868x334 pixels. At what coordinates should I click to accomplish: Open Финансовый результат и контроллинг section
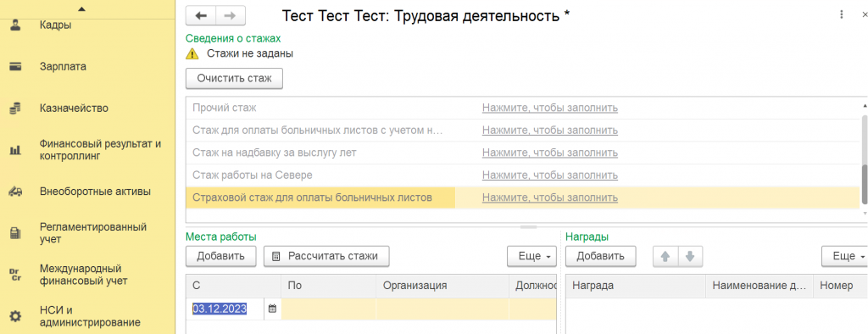100,150
